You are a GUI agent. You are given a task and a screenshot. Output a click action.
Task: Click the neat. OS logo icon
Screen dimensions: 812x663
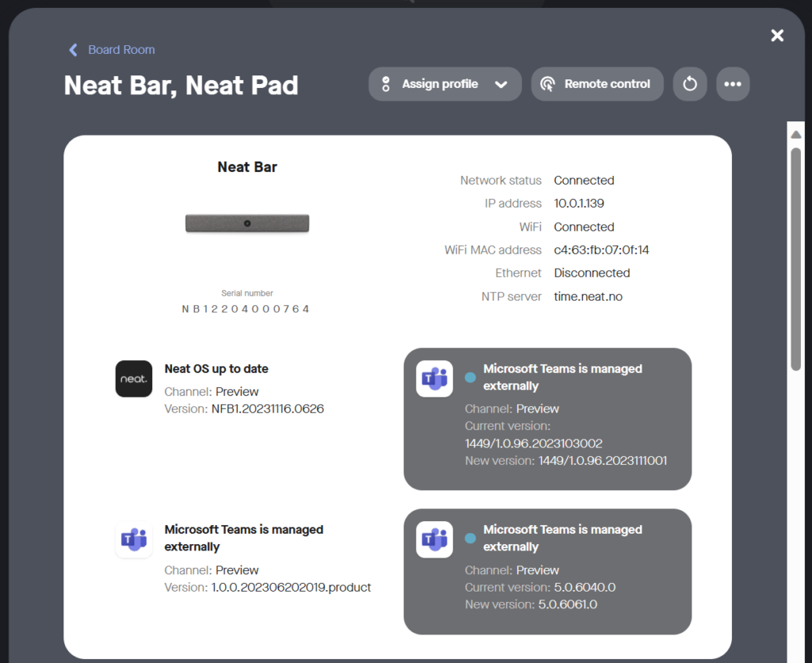pos(133,378)
